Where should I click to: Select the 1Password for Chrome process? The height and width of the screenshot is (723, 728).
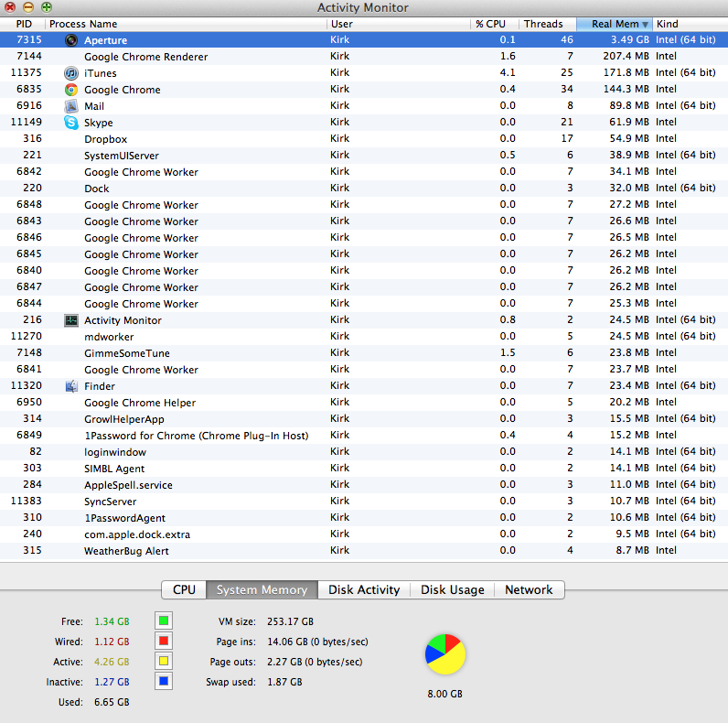(x=364, y=436)
